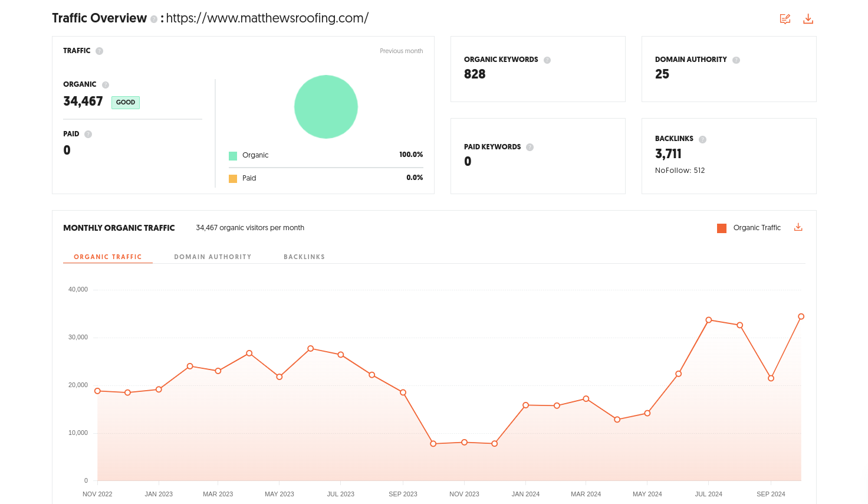Click the GOOD traffic badge
Screen dimensions: 868x504
click(x=126, y=102)
